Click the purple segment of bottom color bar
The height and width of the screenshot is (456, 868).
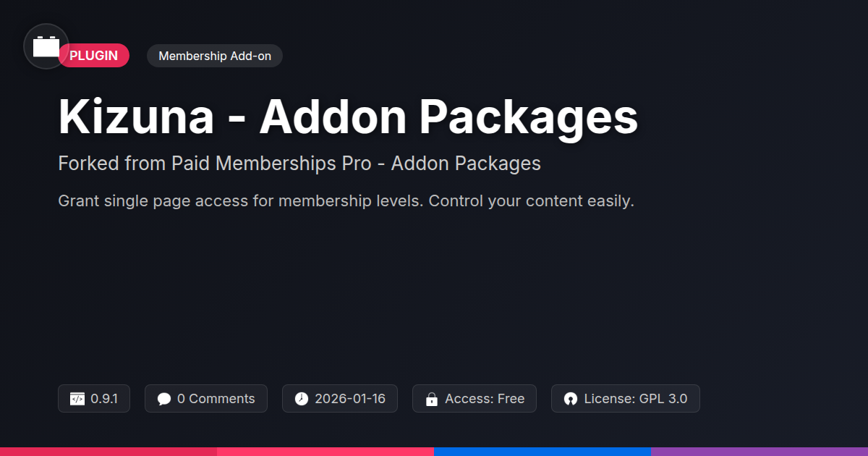759,452
